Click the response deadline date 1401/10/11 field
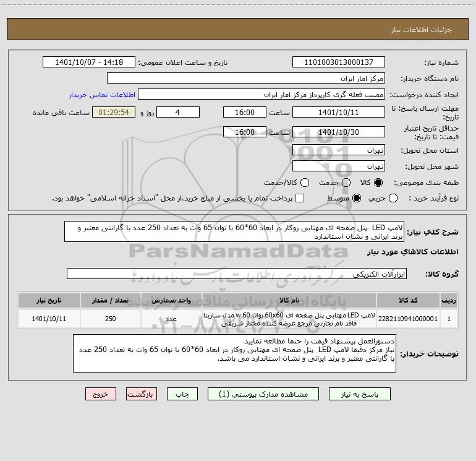 pos(339,112)
